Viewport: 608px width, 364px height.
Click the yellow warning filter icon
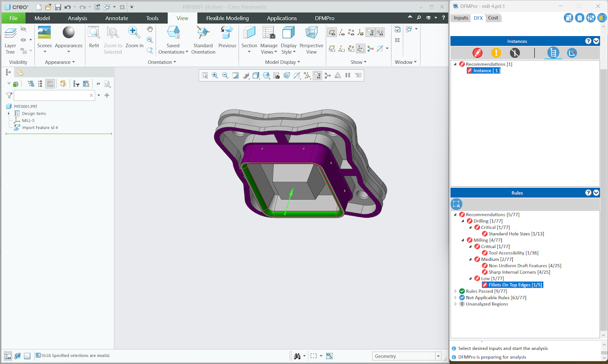point(496,53)
